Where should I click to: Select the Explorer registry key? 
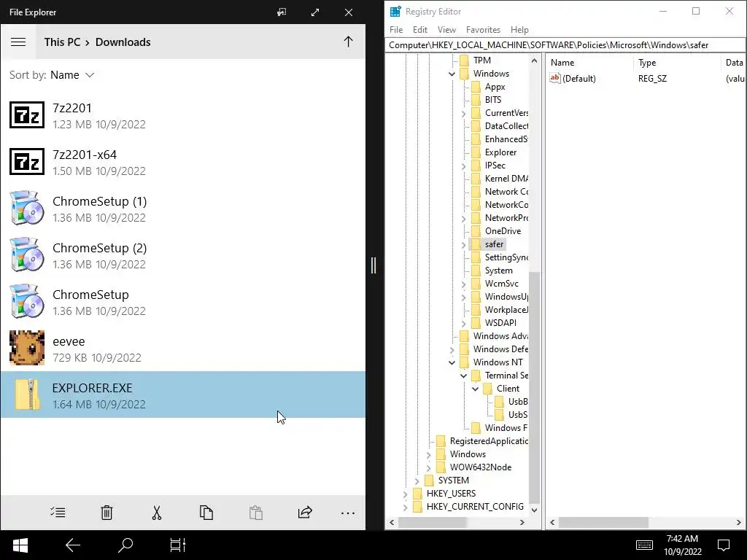(500, 152)
